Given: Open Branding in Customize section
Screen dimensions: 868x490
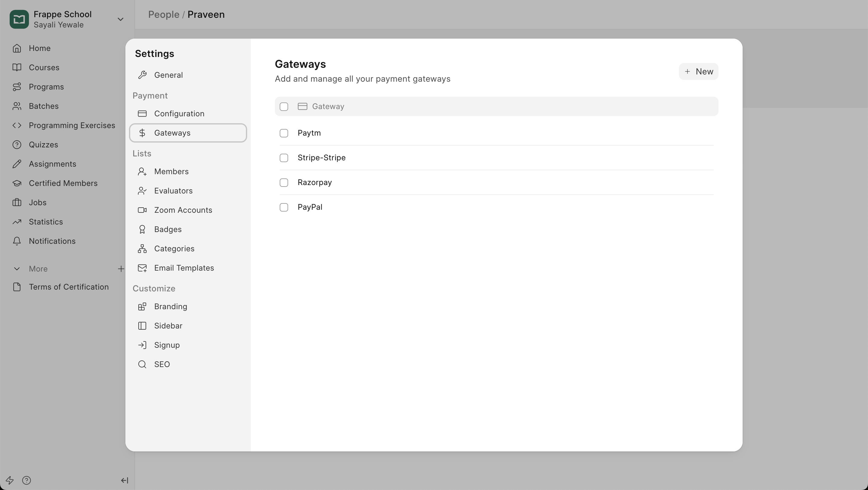Looking at the screenshot, I should click(x=171, y=306).
